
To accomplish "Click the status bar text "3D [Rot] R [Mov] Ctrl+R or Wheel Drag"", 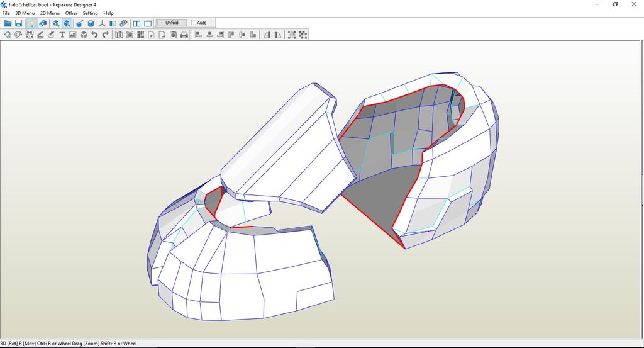I will [x=41, y=344].
